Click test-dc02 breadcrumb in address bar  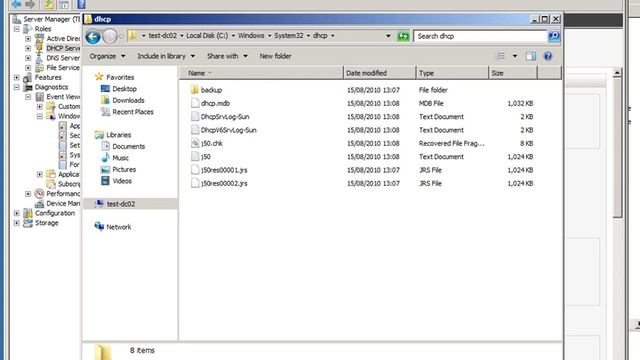point(162,36)
